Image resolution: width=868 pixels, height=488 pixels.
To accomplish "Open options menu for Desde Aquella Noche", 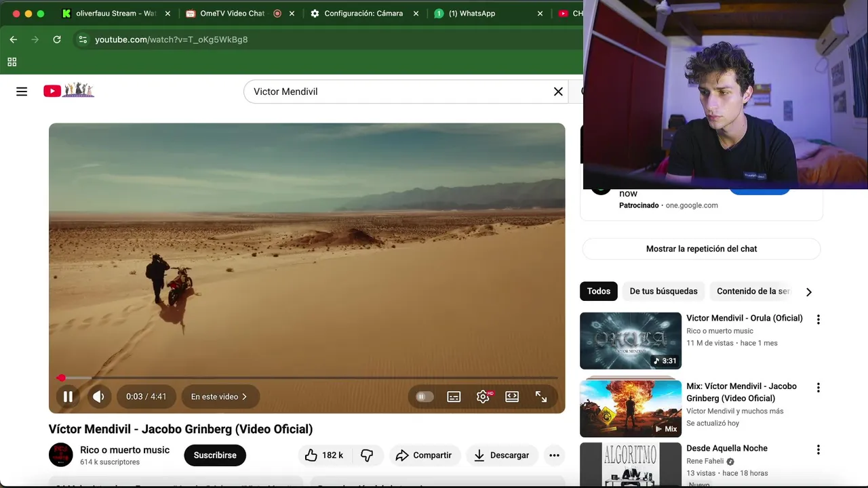I will [818, 449].
